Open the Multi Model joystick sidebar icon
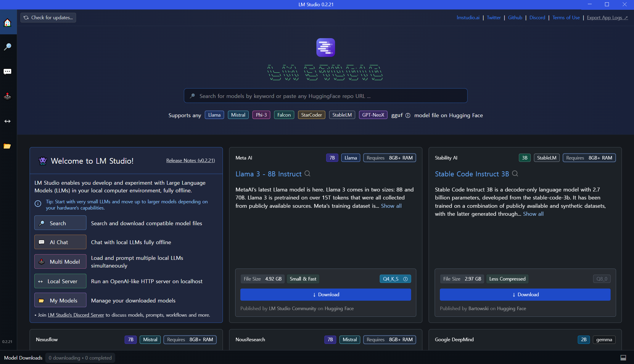Viewport: 634px width, 364px height. (x=7, y=96)
